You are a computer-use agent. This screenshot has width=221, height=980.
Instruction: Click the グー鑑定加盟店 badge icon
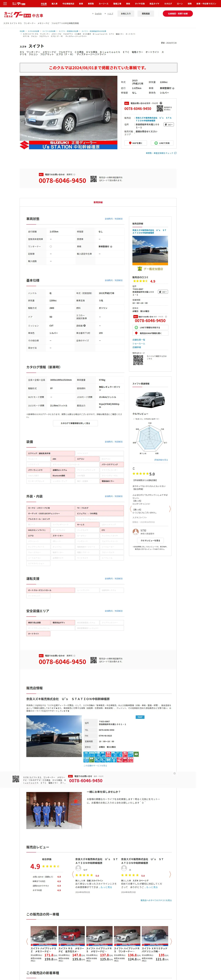pos(140,269)
